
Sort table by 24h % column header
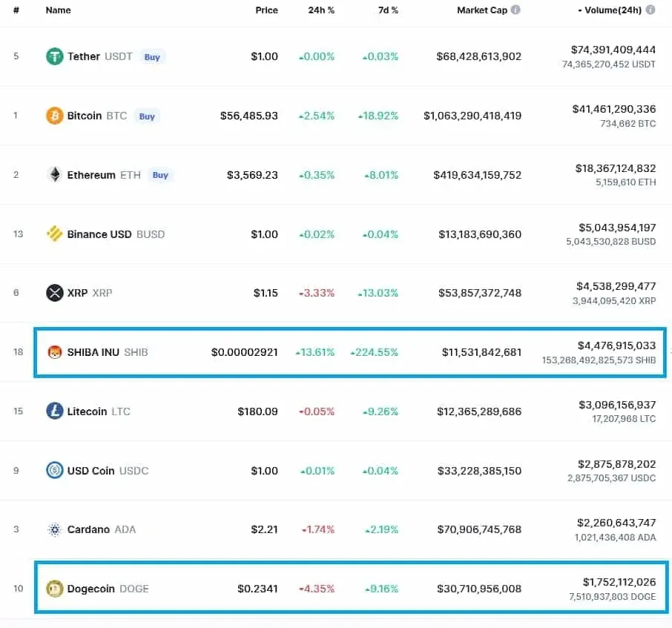[321, 10]
